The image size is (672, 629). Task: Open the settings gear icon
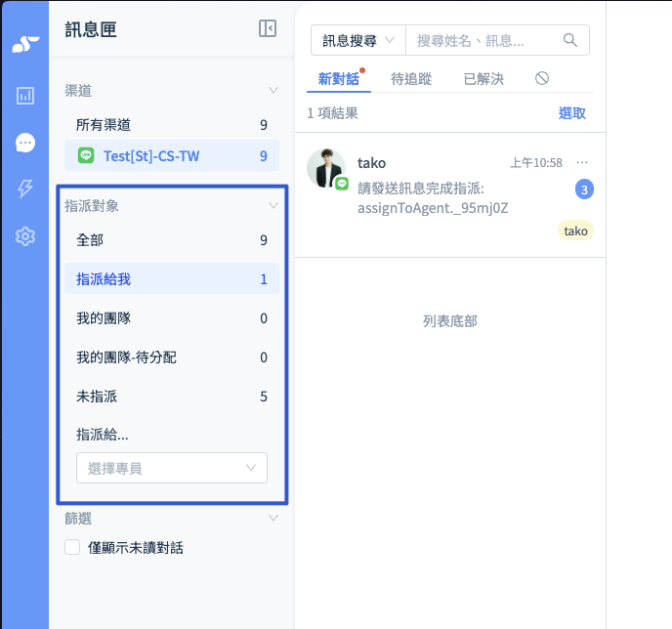point(25,236)
